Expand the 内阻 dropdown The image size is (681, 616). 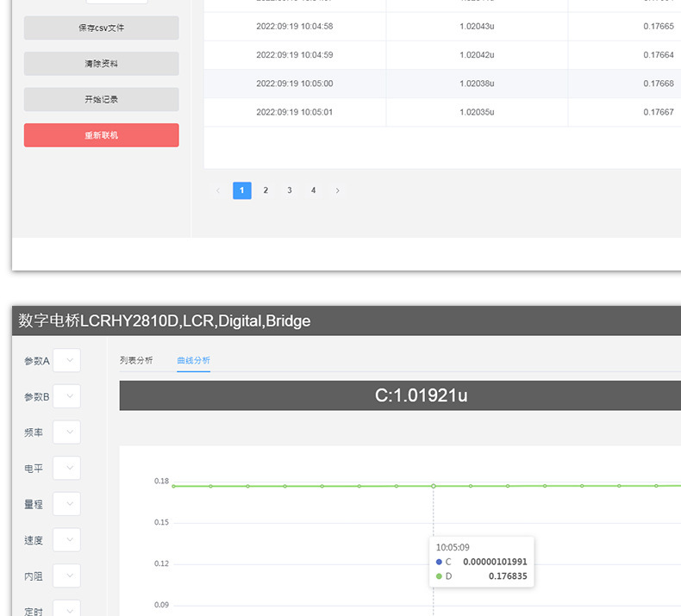(x=67, y=576)
